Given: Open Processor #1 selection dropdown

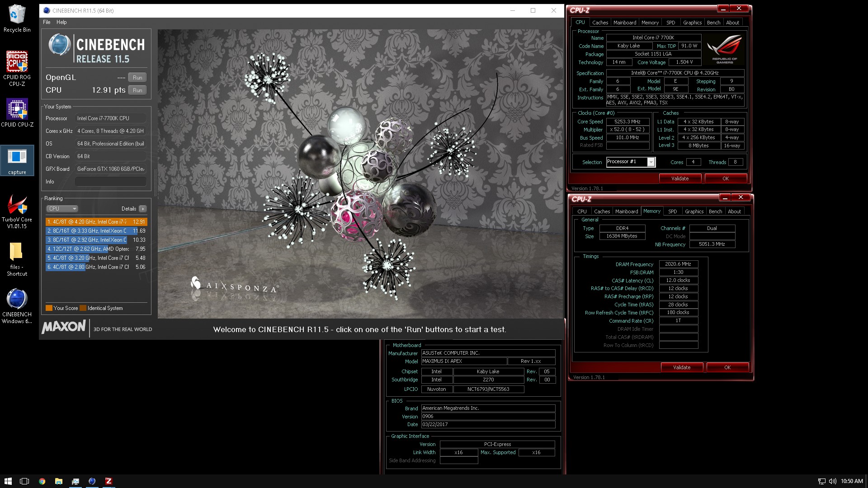Looking at the screenshot, I should point(630,162).
